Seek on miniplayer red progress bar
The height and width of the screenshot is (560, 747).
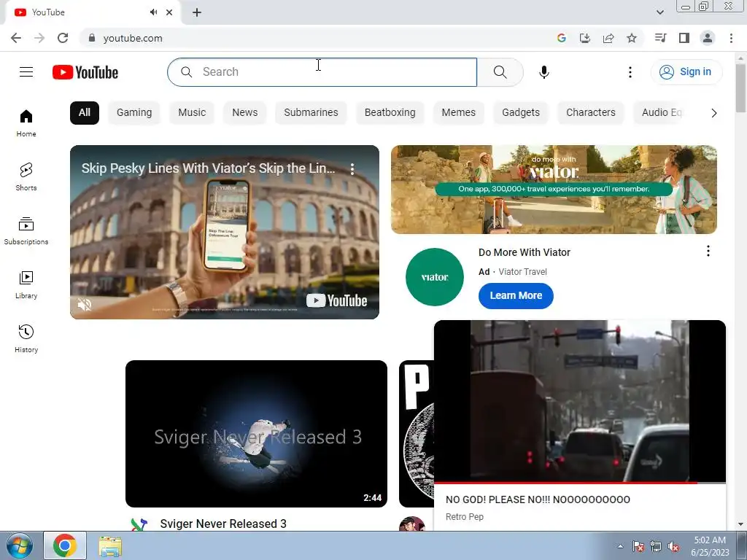580,483
